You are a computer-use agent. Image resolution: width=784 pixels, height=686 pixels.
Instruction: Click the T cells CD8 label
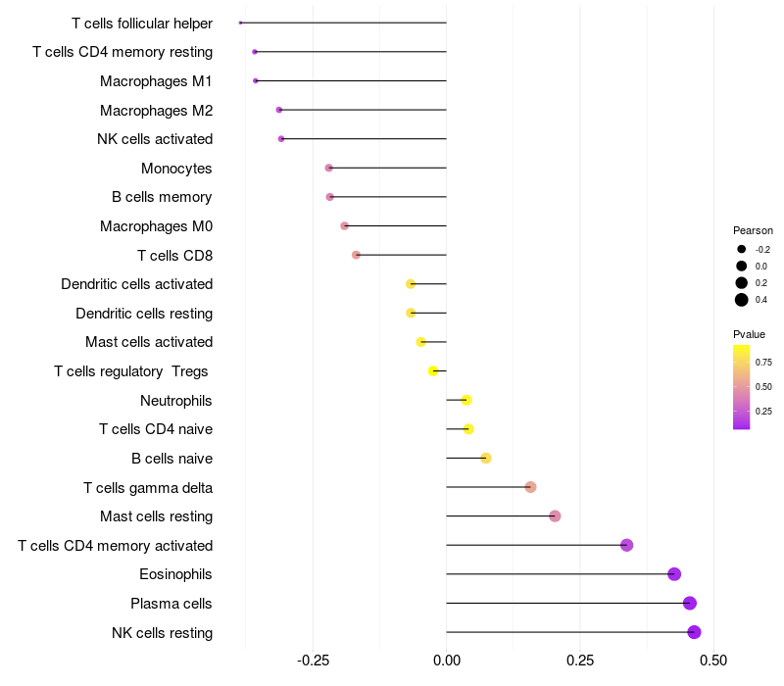point(175,256)
